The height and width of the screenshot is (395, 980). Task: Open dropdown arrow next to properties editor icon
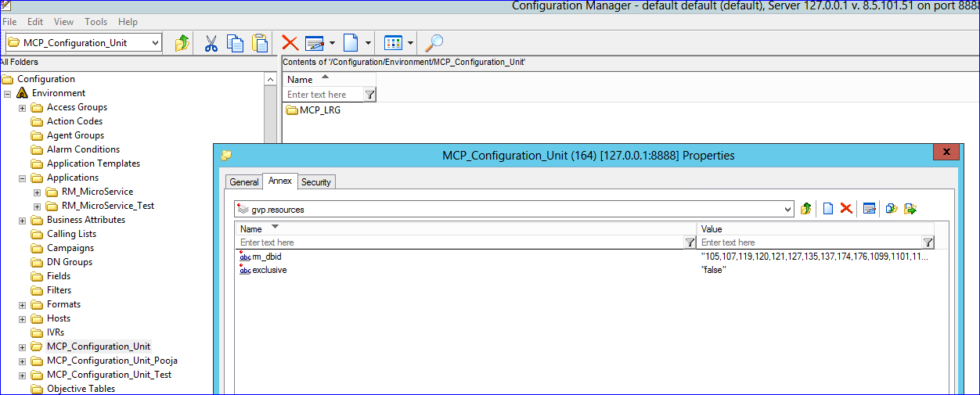pyautogui.click(x=332, y=43)
